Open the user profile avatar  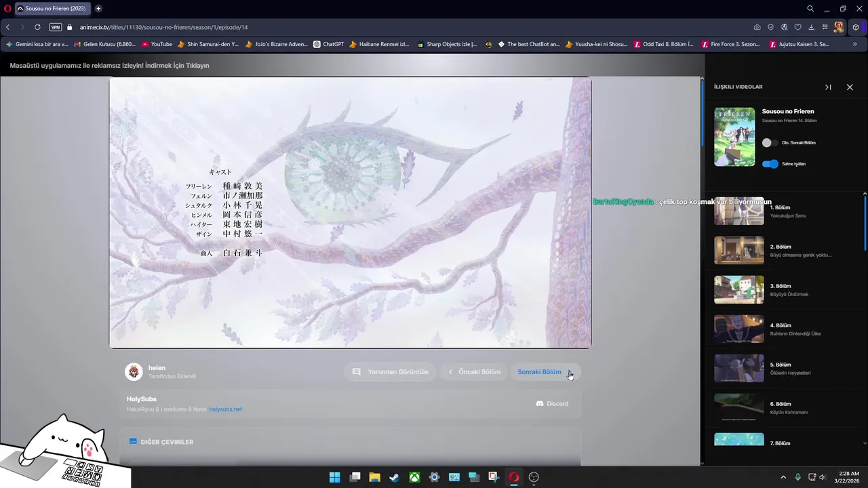pyautogui.click(x=839, y=27)
